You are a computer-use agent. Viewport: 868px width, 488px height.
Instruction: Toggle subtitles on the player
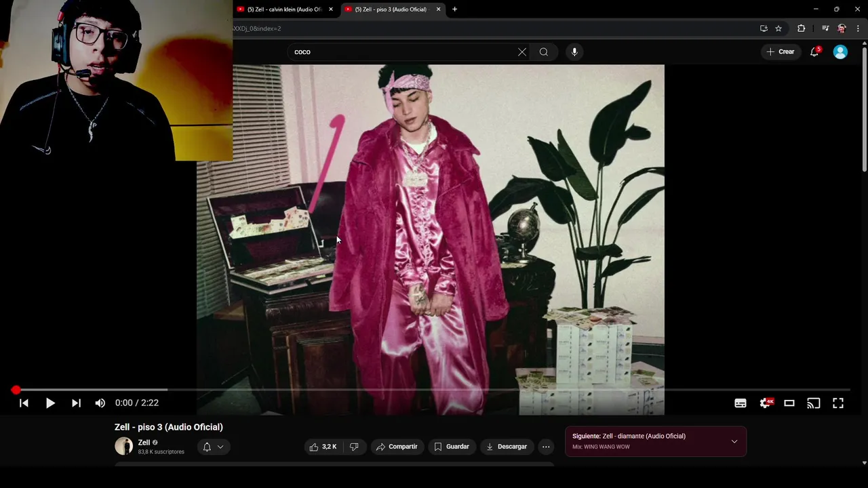(x=741, y=403)
